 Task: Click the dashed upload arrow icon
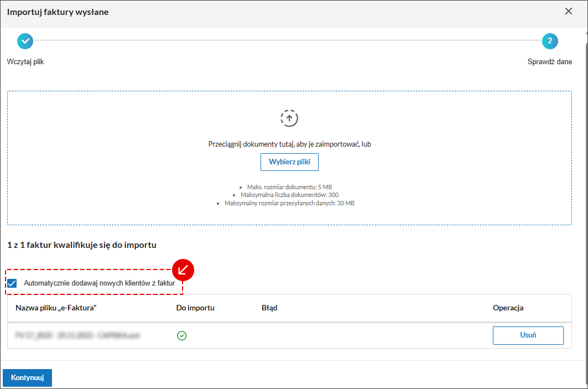[x=289, y=118]
